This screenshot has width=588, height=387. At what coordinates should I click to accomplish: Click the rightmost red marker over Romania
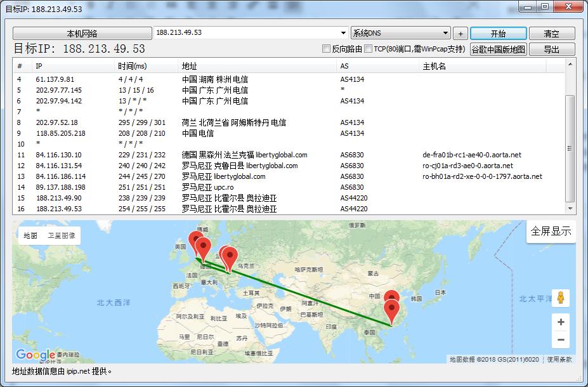tap(230, 256)
